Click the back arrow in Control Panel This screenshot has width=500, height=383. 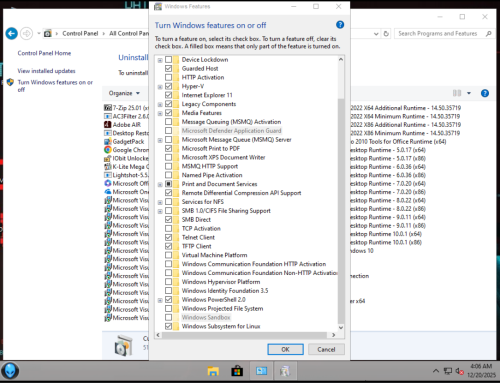(12, 33)
